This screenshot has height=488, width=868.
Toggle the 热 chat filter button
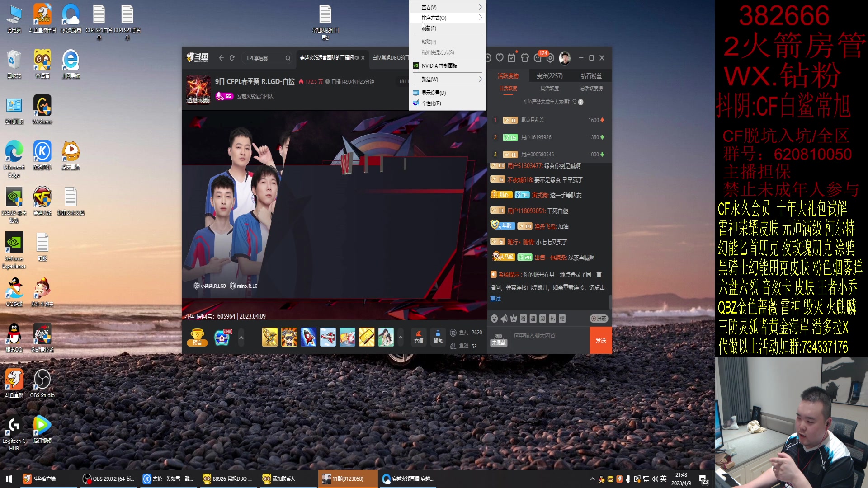click(x=552, y=319)
